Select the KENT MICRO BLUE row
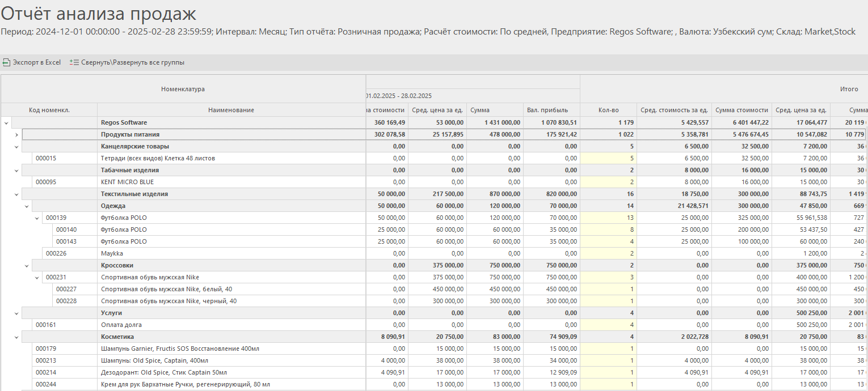 coord(127,182)
